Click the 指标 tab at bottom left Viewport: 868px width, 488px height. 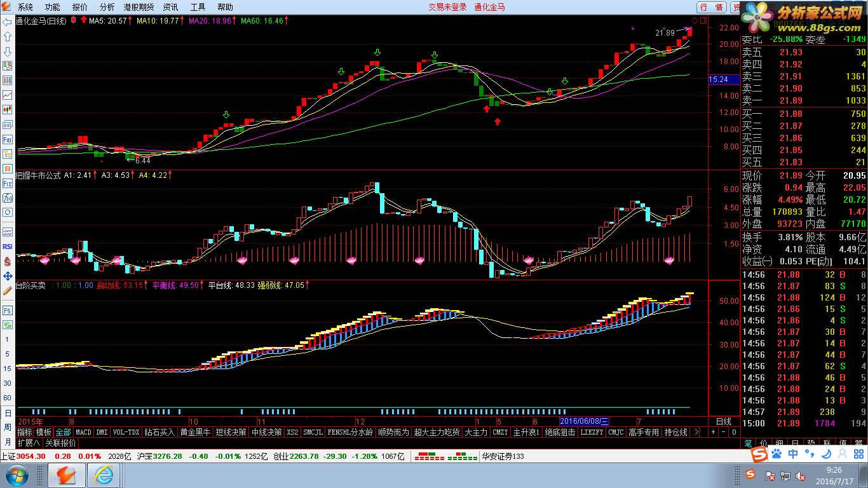point(25,432)
